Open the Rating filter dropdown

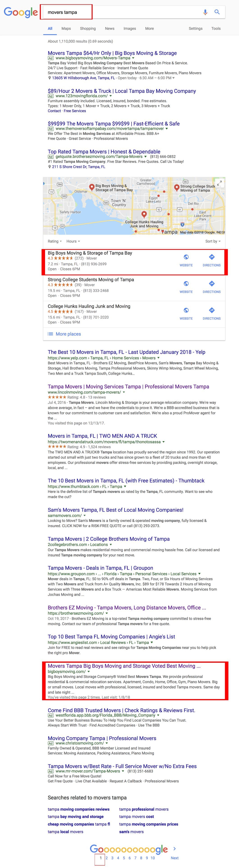55,241
